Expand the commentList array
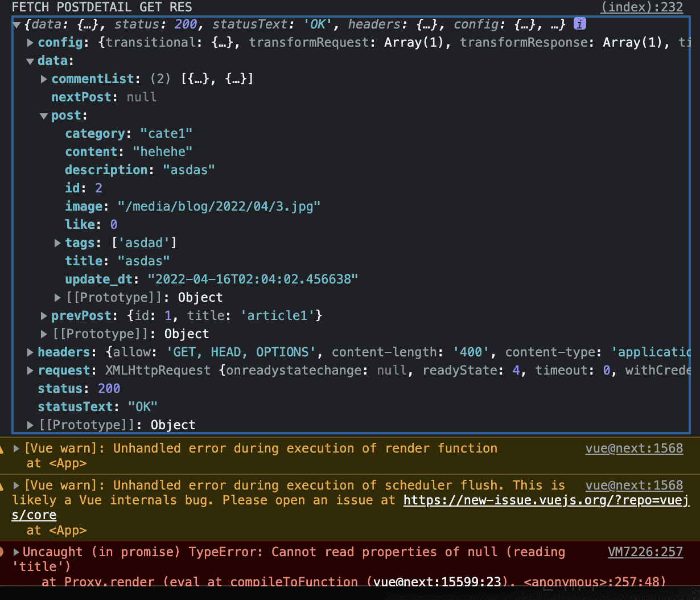 click(44, 79)
